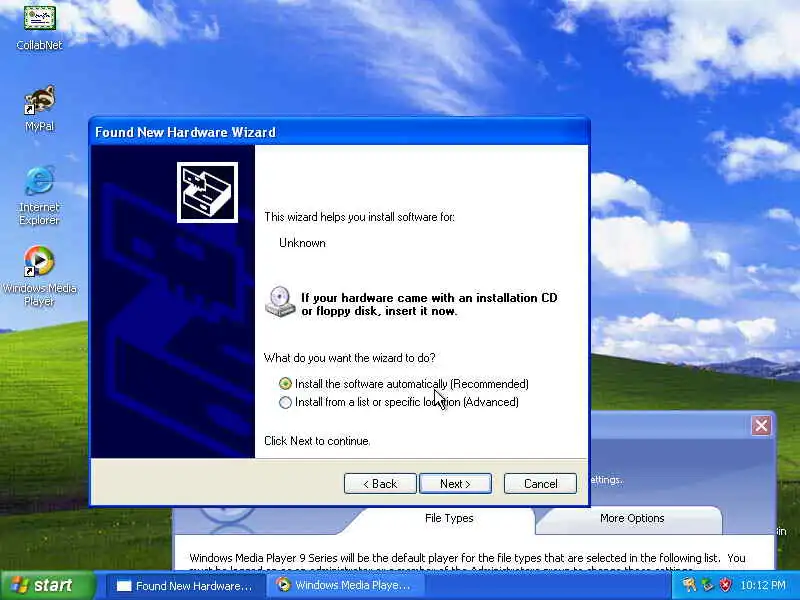This screenshot has height=600, width=800.
Task: Select the Windows Media Player desktop shortcut
Action: point(39,277)
